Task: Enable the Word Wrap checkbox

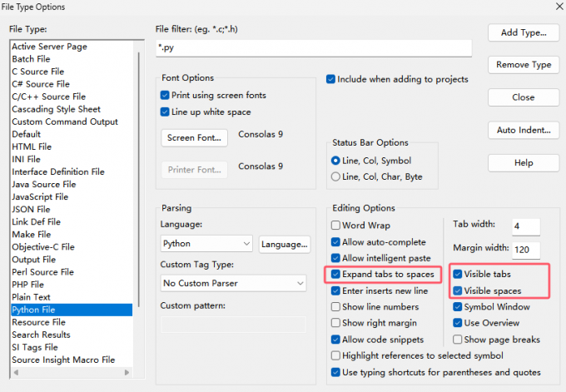Action: coord(336,226)
